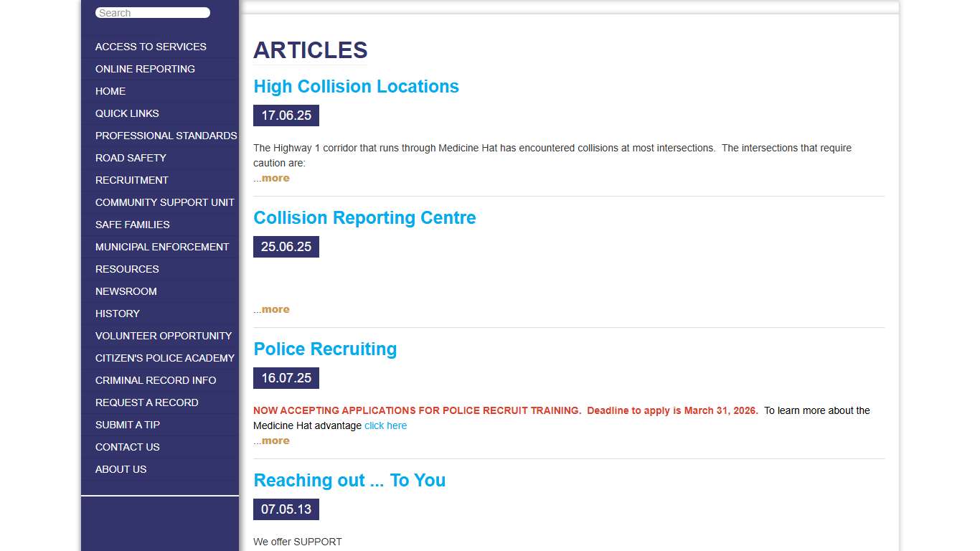Viewport: 980px width, 551px height.
Task: Open the NEWSROOM section
Action: (126, 291)
